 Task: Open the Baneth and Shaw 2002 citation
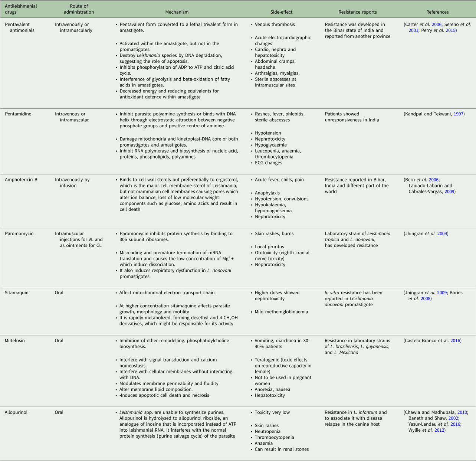(453, 418)
